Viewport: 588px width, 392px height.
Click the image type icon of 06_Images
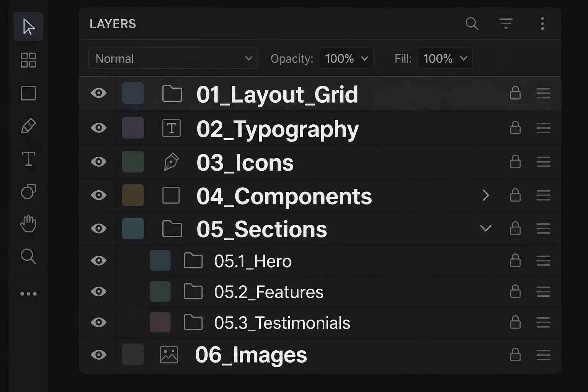(x=169, y=355)
